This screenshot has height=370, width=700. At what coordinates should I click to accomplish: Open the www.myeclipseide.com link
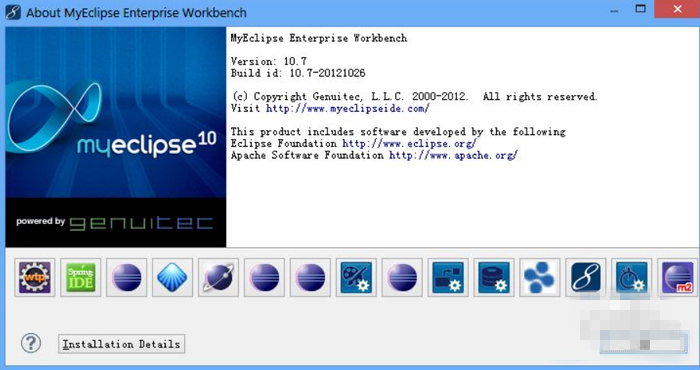348,108
